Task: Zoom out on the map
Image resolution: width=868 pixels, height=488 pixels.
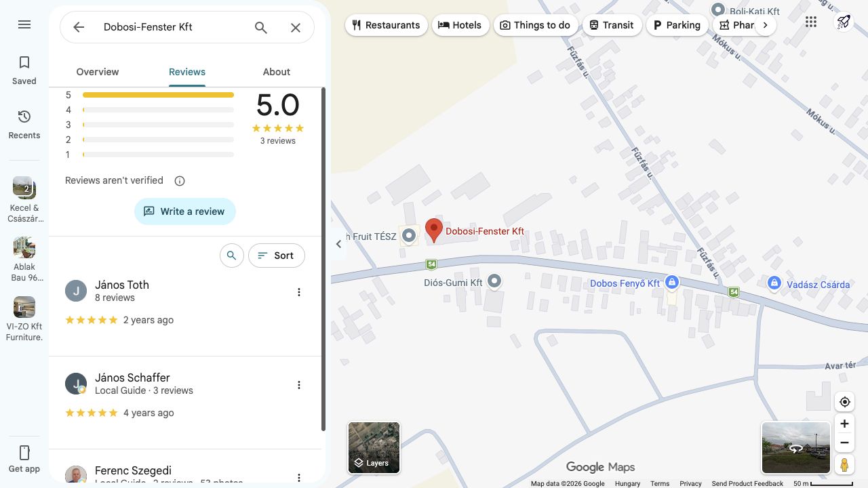Action: [x=844, y=443]
